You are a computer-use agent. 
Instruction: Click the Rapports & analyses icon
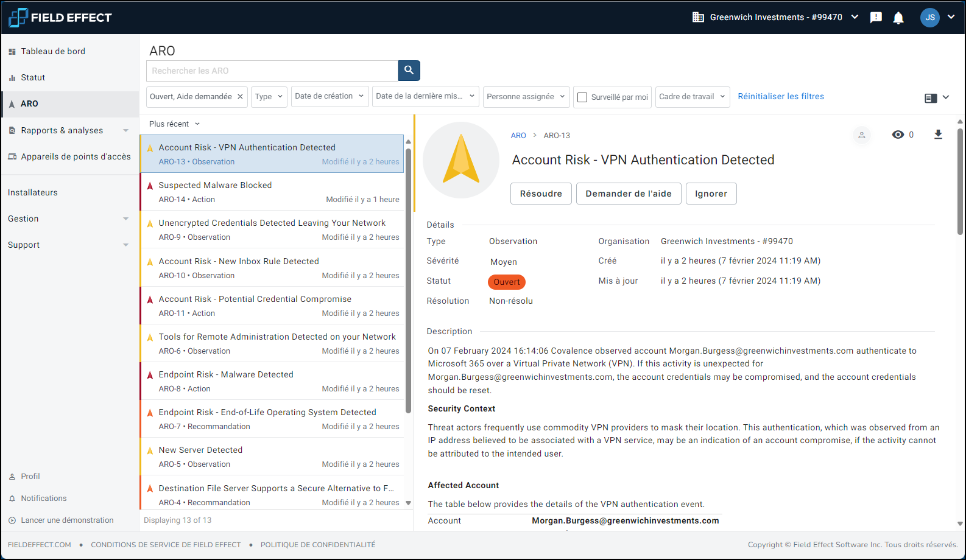pyautogui.click(x=12, y=130)
